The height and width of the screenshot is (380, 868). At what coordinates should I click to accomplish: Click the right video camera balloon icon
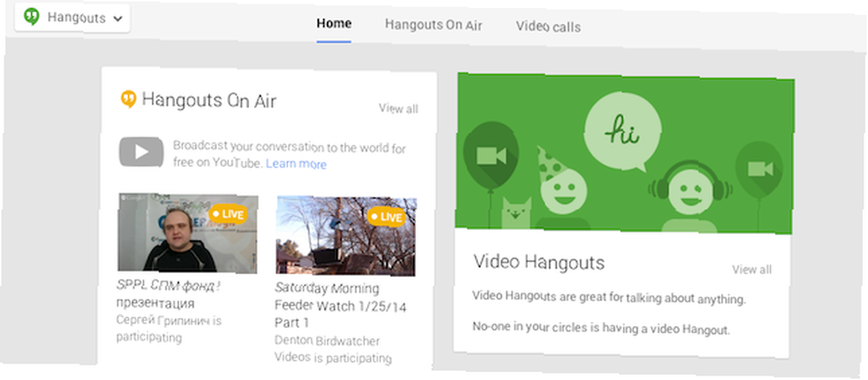tap(759, 168)
